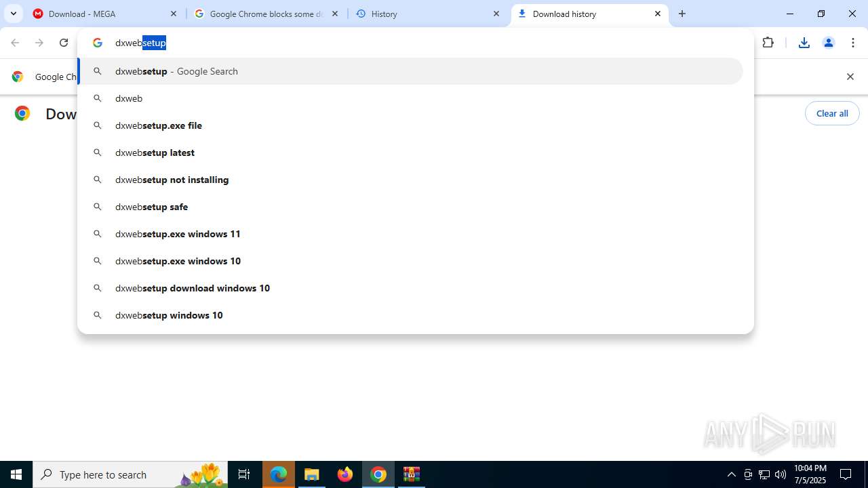Click the Chrome logo beside Downloads heading
Viewport: 868px width, 488px height.
22,113
